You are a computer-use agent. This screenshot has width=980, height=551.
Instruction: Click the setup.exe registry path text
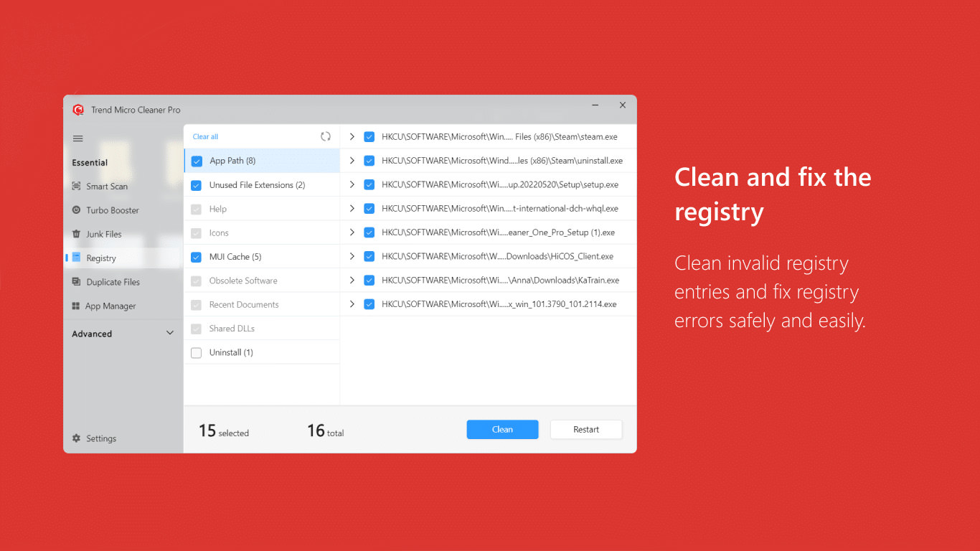500,184
